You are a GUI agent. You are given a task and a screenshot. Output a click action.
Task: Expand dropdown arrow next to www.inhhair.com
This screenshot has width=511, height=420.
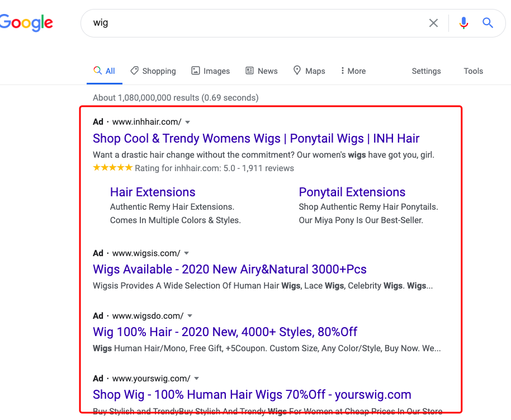(x=187, y=122)
